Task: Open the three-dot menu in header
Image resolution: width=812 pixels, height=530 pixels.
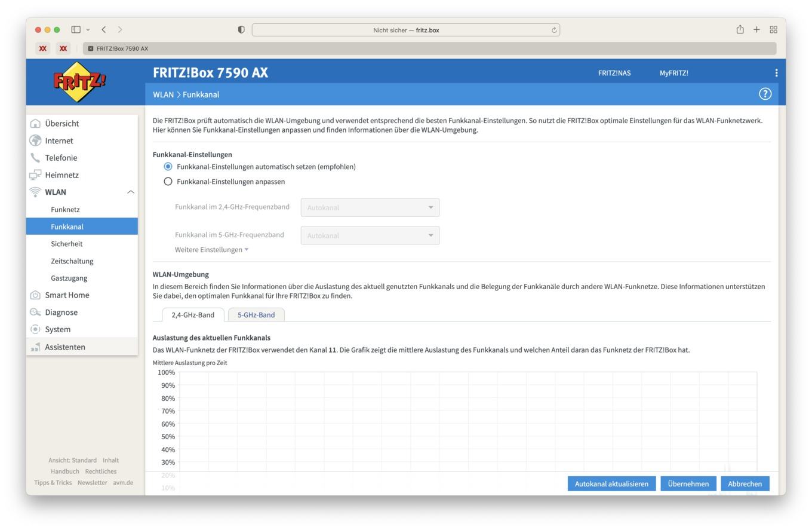Action: [x=776, y=73]
